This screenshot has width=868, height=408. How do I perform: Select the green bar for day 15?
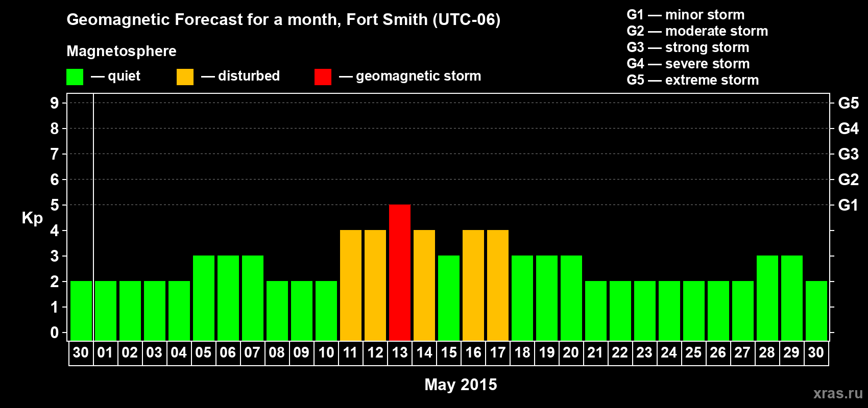(449, 298)
